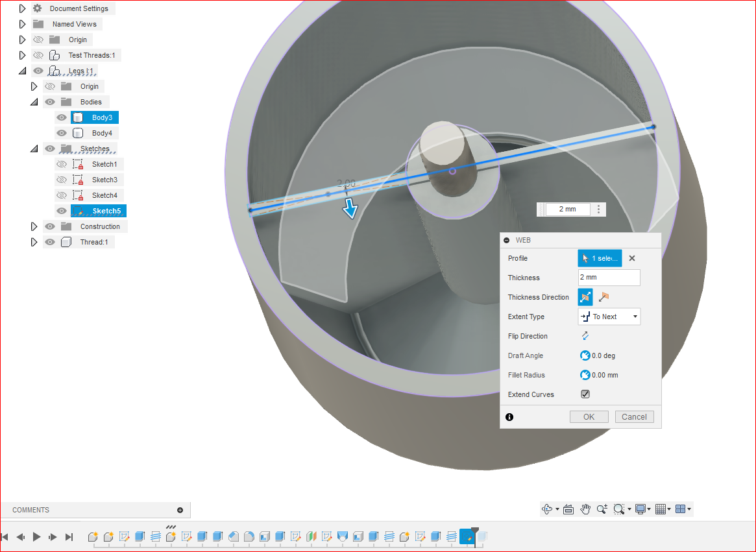Image resolution: width=756 pixels, height=552 pixels.
Task: Uncheck the Extend Curves checkbox
Action: [x=585, y=394]
